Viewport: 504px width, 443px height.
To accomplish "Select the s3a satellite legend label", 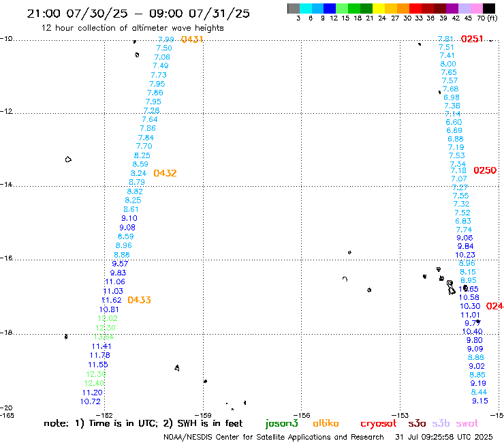I will point(417,423).
